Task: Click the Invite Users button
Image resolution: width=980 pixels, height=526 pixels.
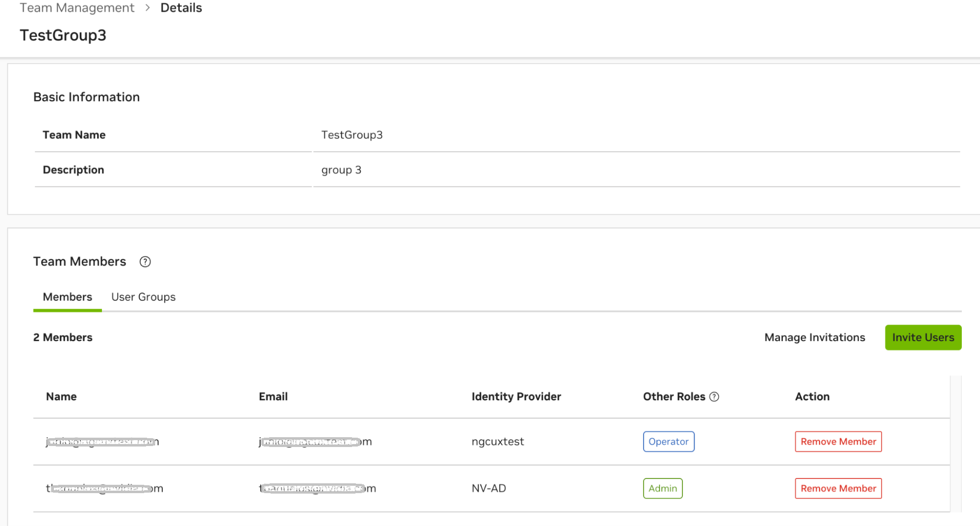Action: click(923, 337)
